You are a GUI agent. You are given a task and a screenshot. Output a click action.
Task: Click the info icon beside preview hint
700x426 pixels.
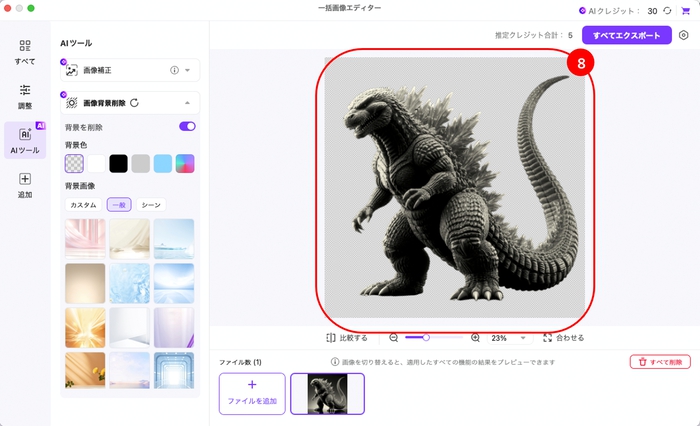point(335,362)
